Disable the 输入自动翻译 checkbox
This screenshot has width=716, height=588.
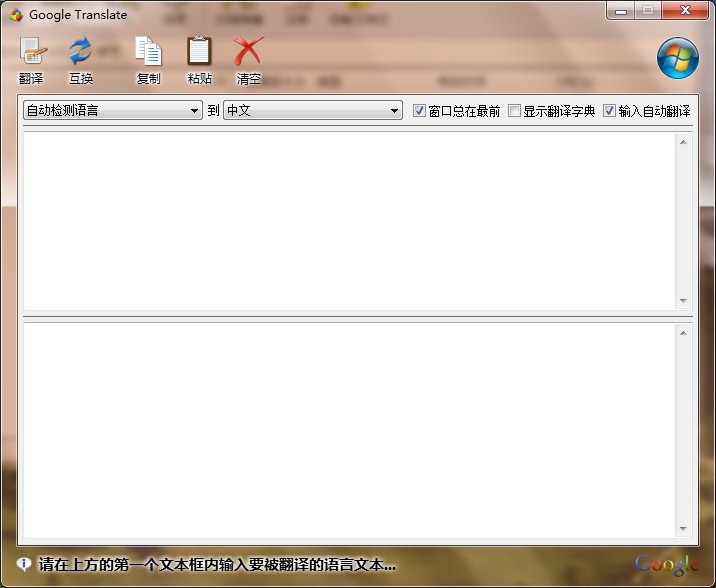(x=609, y=110)
